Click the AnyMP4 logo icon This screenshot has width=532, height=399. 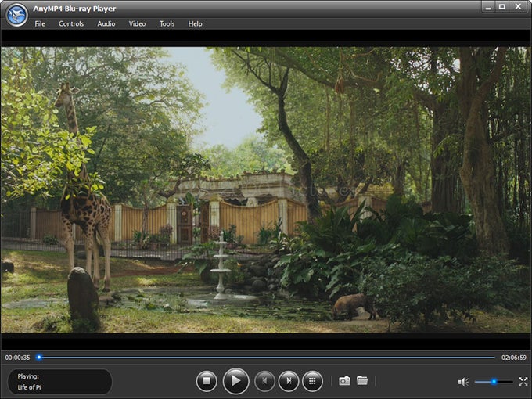pos(16,15)
